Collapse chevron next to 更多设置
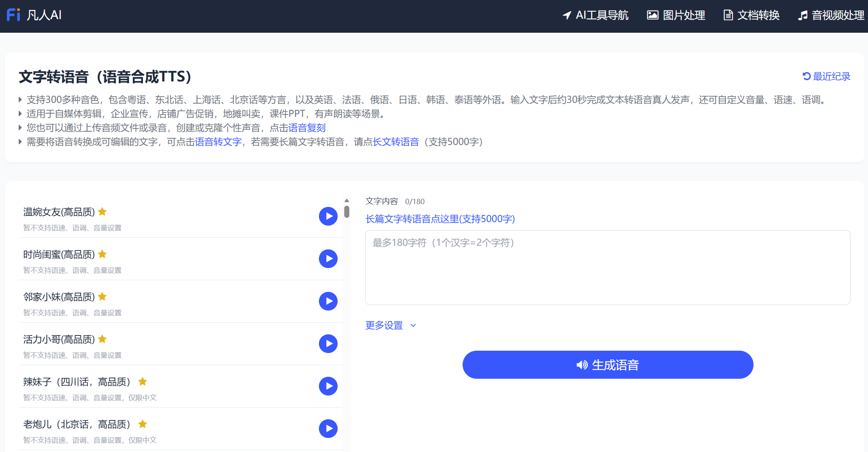This screenshot has width=868, height=452. pos(413,325)
